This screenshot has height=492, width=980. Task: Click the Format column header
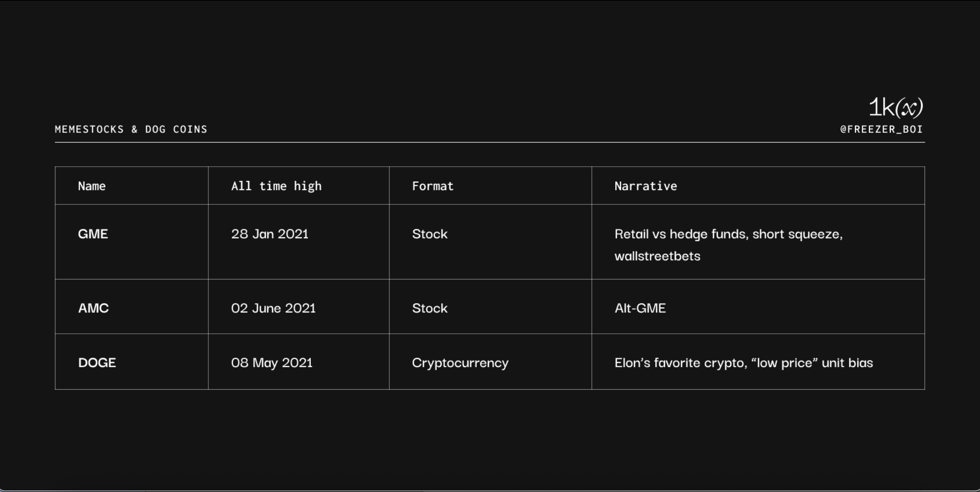tap(433, 186)
